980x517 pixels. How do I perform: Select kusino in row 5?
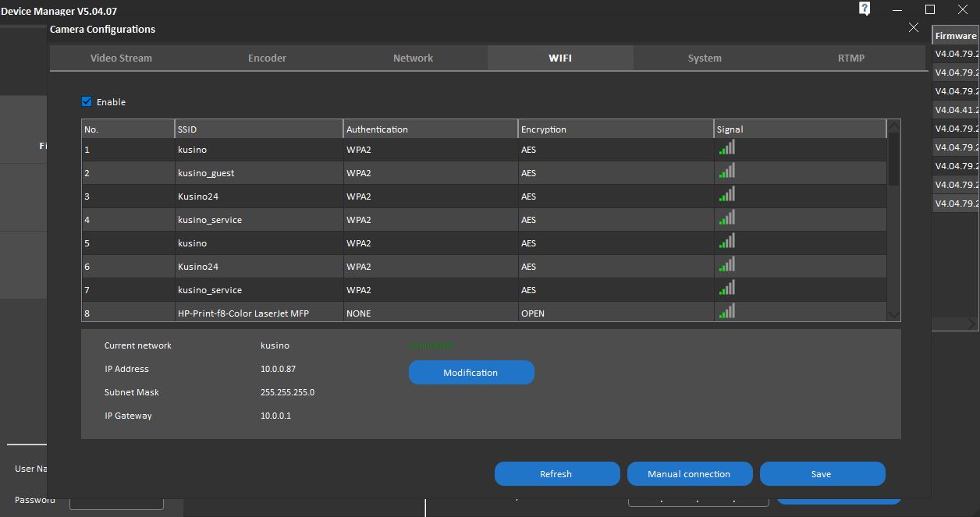(484, 243)
